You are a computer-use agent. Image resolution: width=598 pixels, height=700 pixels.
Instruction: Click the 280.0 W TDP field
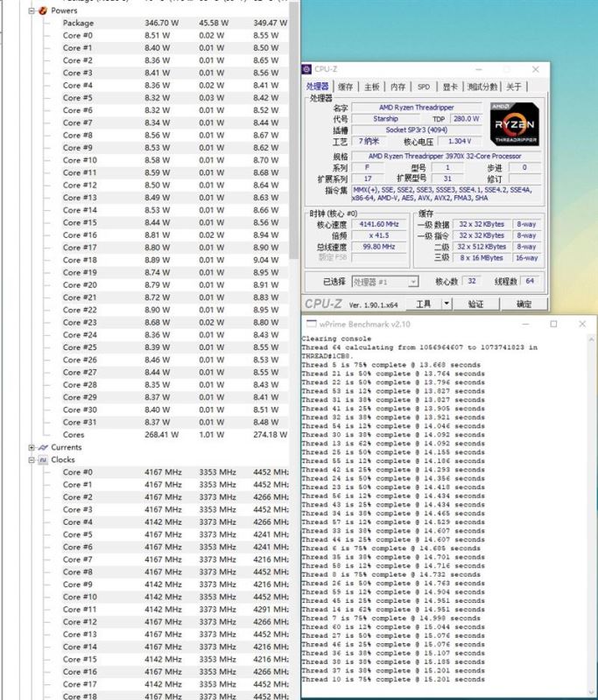pos(467,119)
